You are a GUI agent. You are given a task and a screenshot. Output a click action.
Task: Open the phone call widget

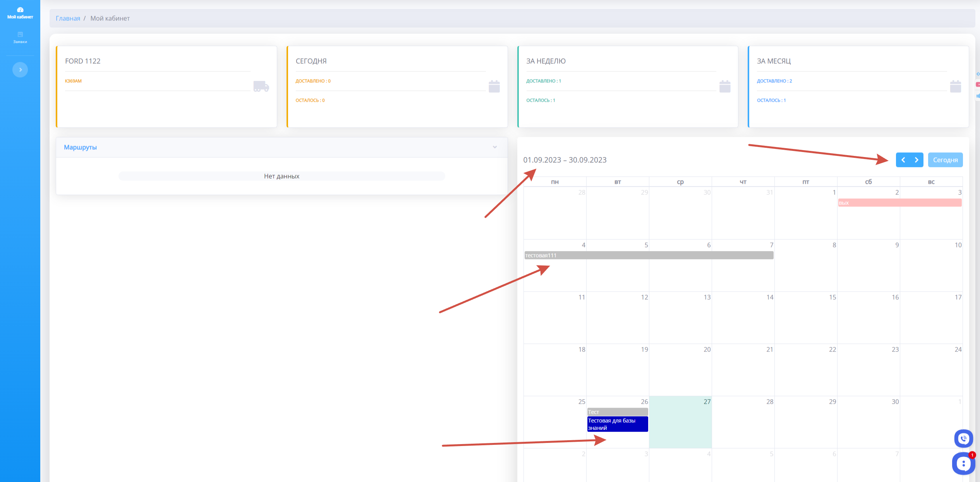click(963, 438)
